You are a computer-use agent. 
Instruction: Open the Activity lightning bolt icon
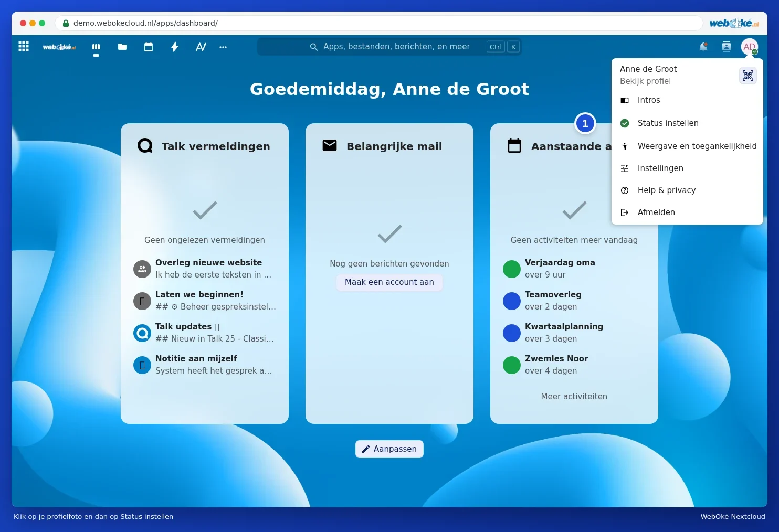[x=175, y=47]
